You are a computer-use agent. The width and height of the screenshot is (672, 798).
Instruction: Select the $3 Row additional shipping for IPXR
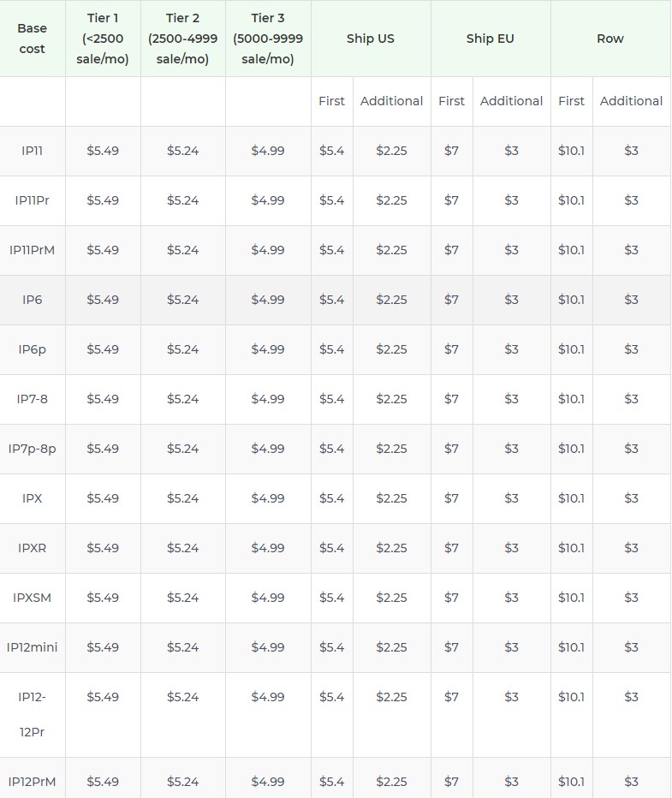[631, 548]
